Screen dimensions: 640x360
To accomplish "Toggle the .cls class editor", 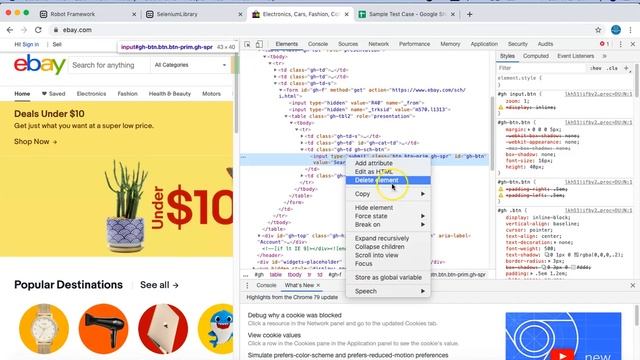I will pos(612,68).
